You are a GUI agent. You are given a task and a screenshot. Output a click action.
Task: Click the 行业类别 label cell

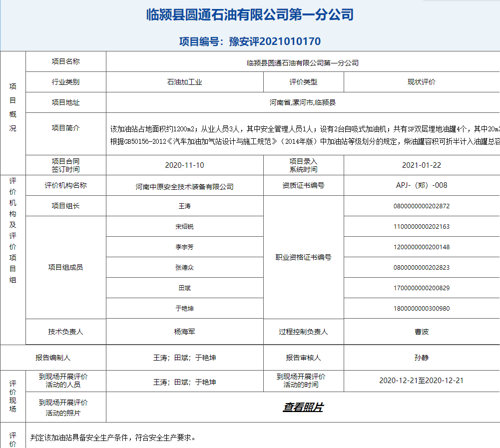tap(66, 82)
